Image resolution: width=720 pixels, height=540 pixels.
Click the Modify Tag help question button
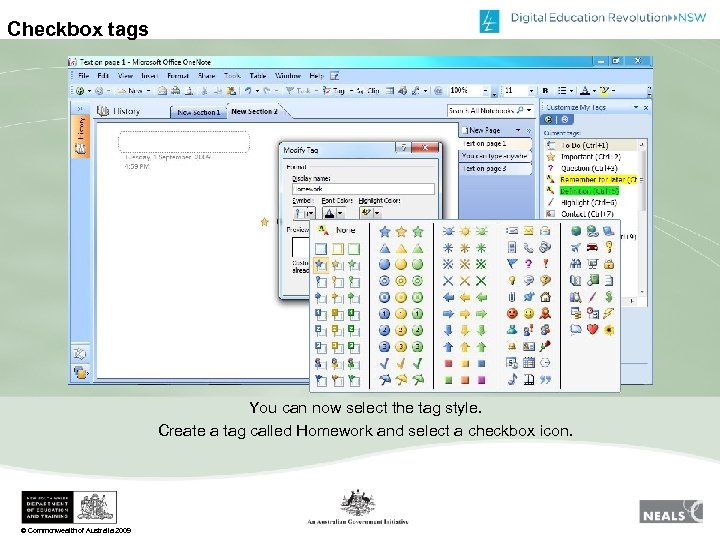tap(403, 147)
